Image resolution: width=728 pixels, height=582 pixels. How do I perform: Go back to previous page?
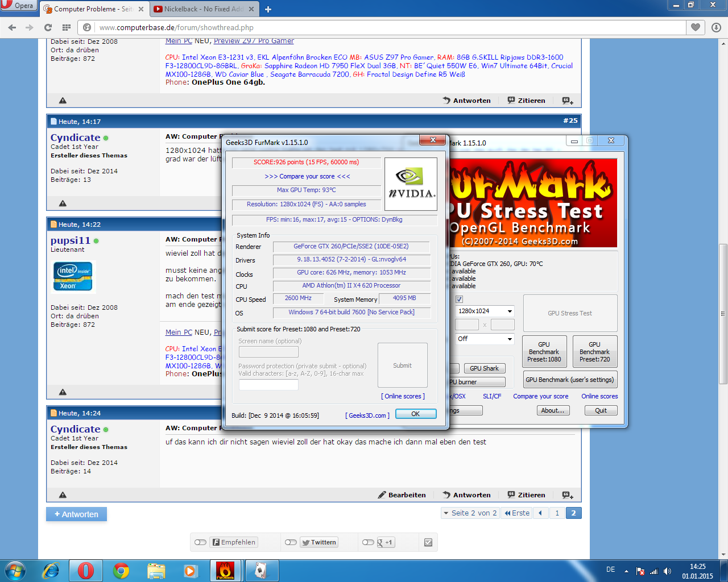13,27
